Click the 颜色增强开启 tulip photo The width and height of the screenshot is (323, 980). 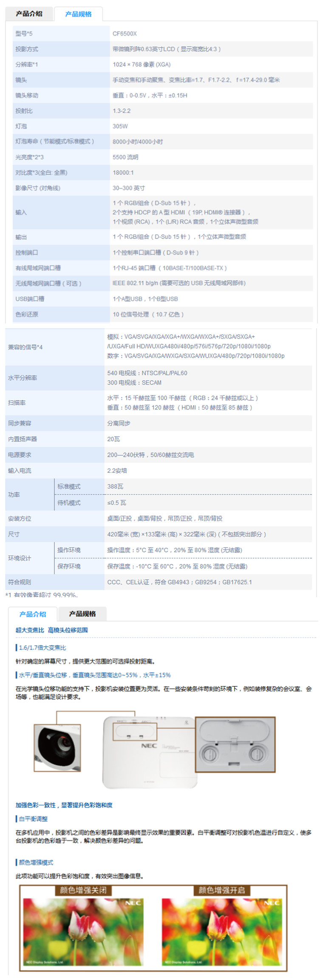point(222,932)
